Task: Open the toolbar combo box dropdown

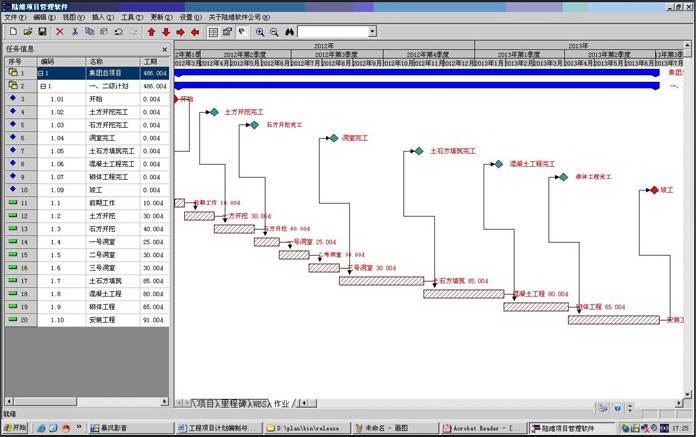Action: pos(372,31)
